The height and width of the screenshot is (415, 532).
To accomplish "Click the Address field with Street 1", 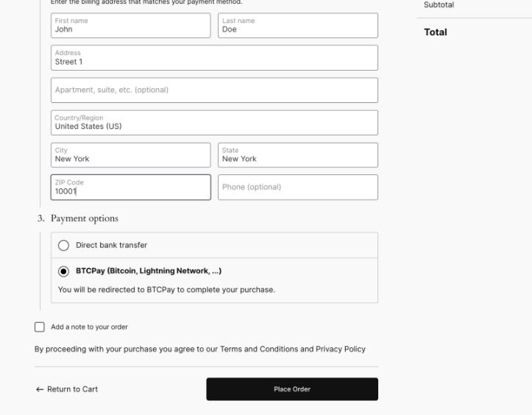I will 214,57.
